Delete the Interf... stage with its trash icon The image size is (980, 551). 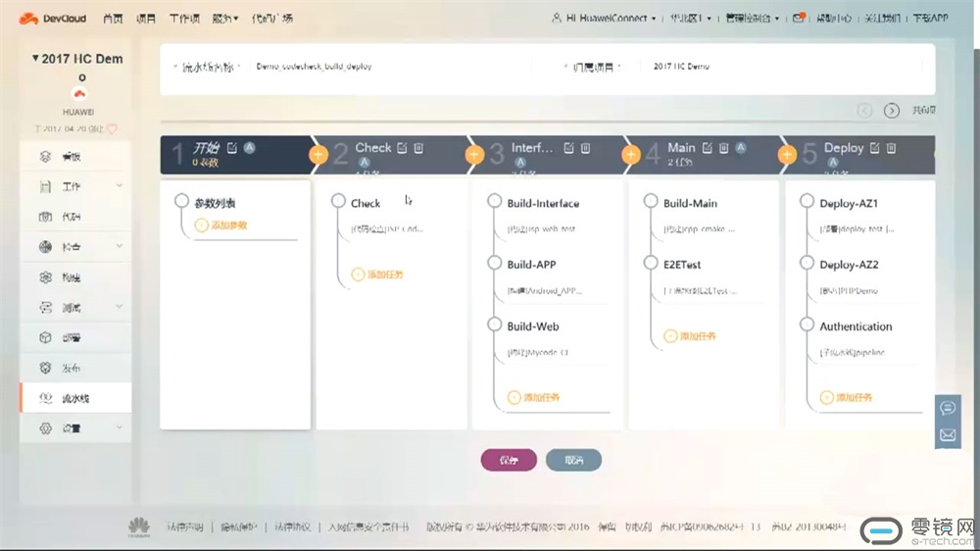(x=585, y=148)
